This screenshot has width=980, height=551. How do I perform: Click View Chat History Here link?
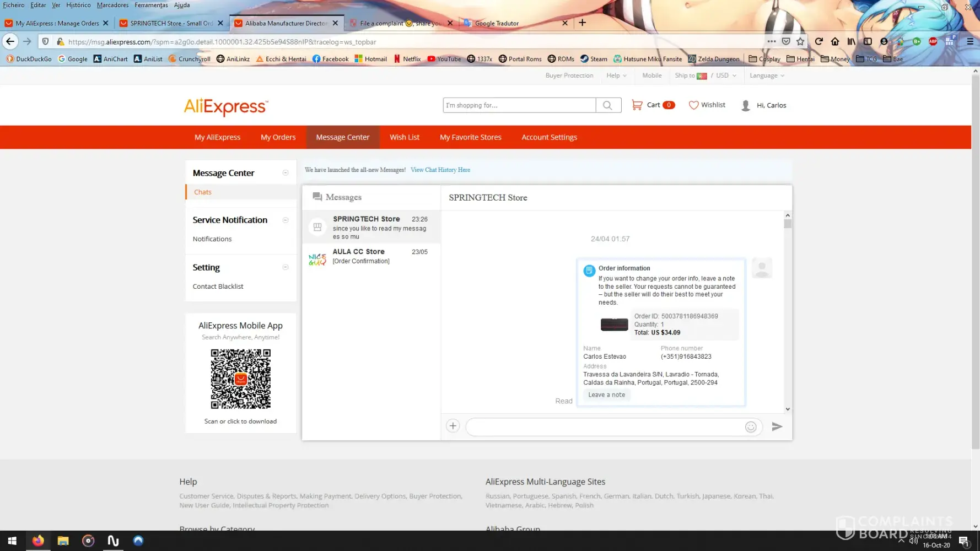[x=440, y=170]
